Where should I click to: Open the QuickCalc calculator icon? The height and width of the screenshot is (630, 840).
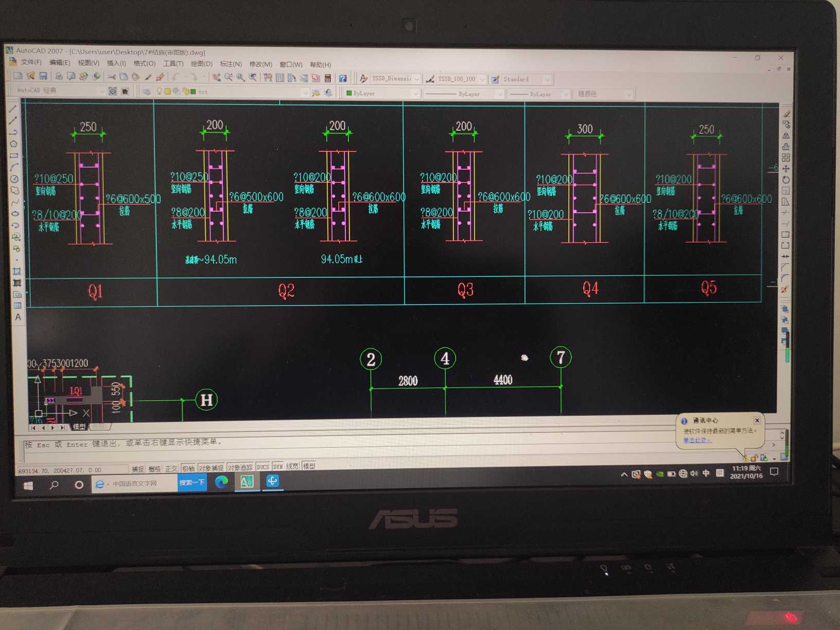[327, 78]
